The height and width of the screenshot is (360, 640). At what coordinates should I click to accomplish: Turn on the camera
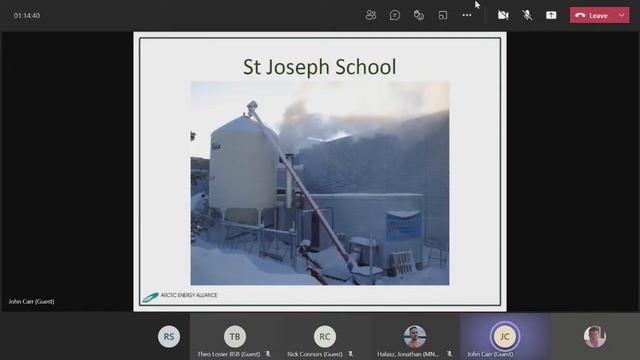[x=503, y=16]
